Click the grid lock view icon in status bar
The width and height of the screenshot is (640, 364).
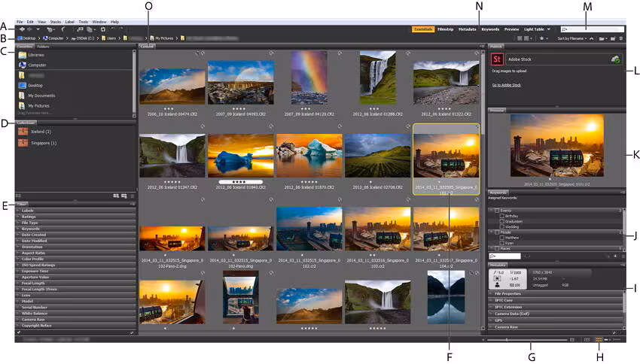(x=587, y=339)
